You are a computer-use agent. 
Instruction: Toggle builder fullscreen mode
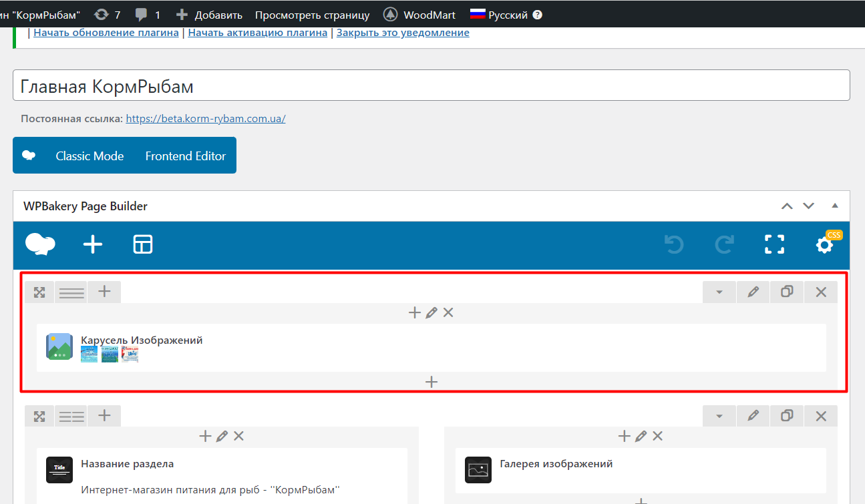(774, 245)
